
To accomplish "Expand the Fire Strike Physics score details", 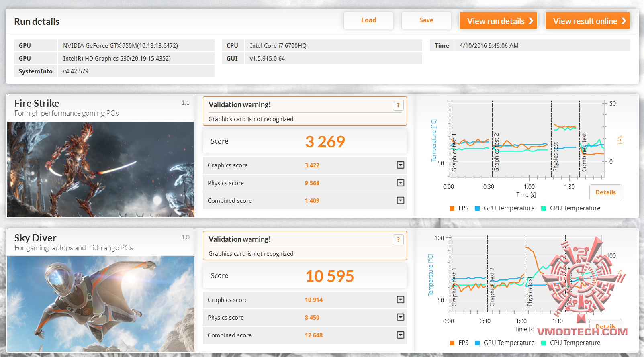I will [401, 183].
